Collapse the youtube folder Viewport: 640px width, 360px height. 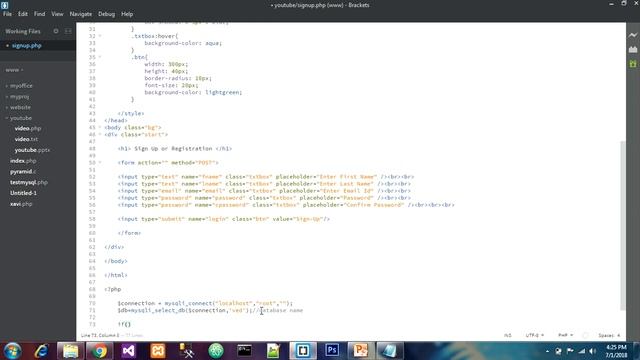20,118
